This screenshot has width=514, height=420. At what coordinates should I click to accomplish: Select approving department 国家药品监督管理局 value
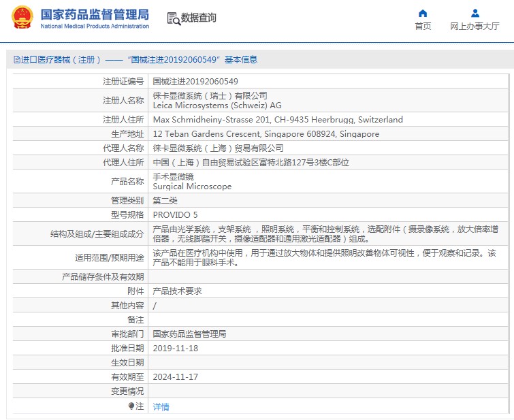coord(189,334)
